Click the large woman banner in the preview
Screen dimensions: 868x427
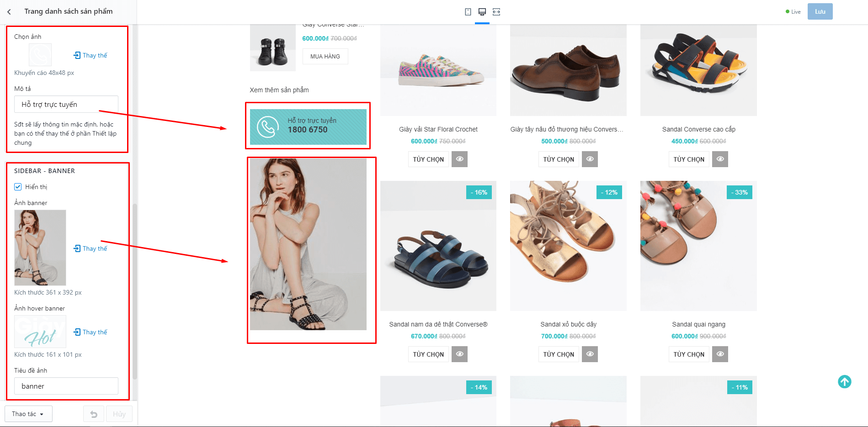coord(308,244)
